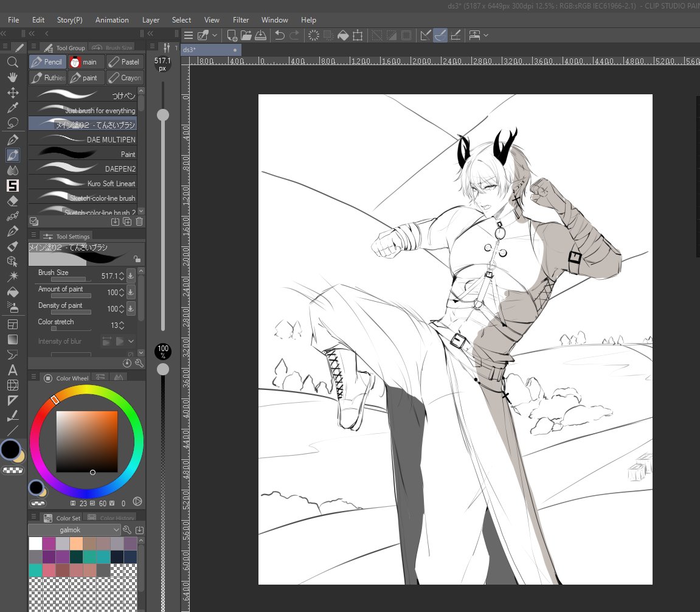This screenshot has height=612, width=700.
Task: Choose the Kuro Soft Lineart brush
Action: click(x=83, y=184)
